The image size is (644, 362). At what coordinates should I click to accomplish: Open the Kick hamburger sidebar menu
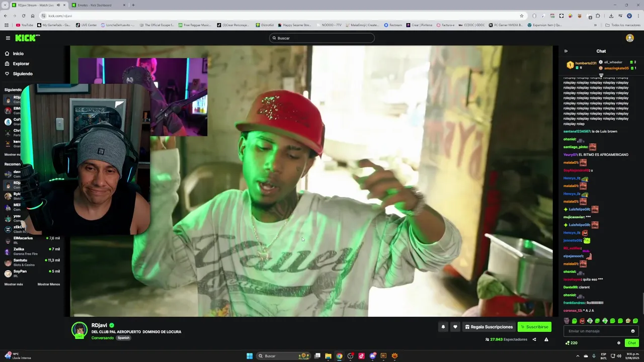(x=8, y=38)
